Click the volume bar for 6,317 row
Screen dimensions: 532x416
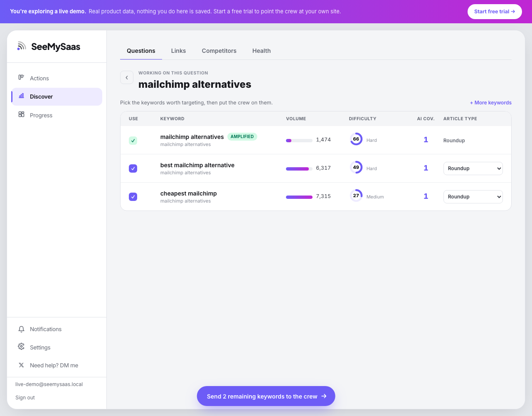tap(299, 169)
